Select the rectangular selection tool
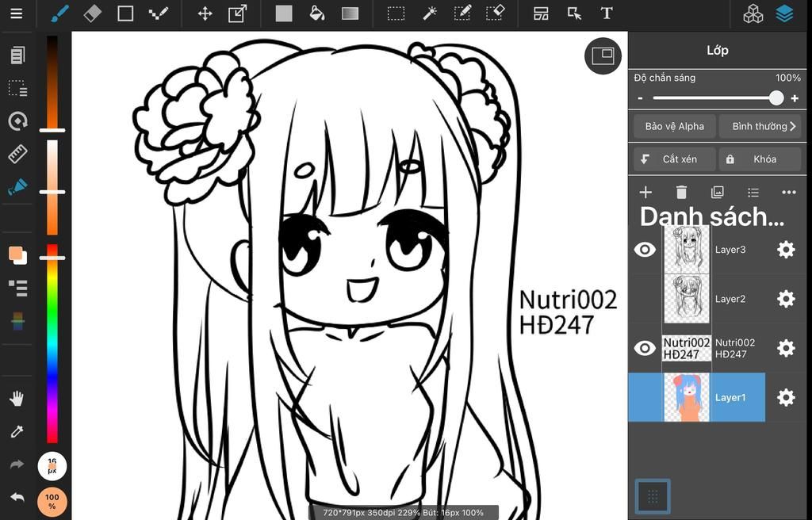 [396, 13]
